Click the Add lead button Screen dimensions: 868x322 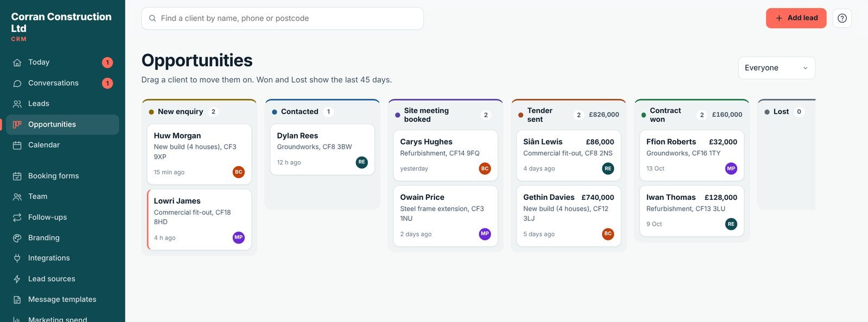[x=796, y=18]
